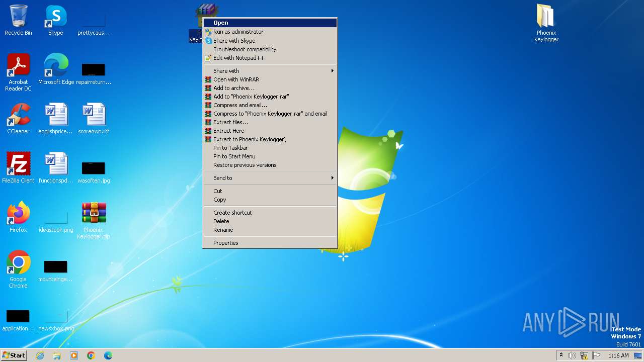Choose Add to archive...
Viewport: 644px width, 362px height.
[270, 88]
